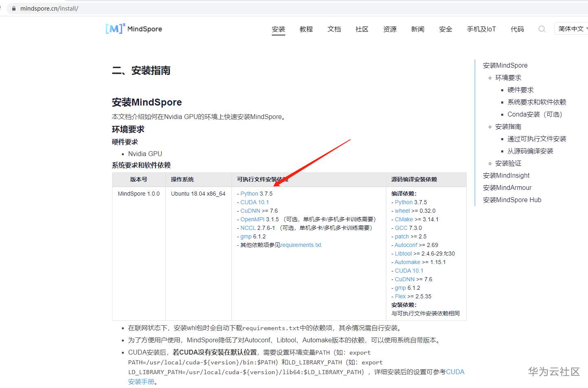Click the 二、安装指南 page heading
588x388 pixels.
pos(141,71)
